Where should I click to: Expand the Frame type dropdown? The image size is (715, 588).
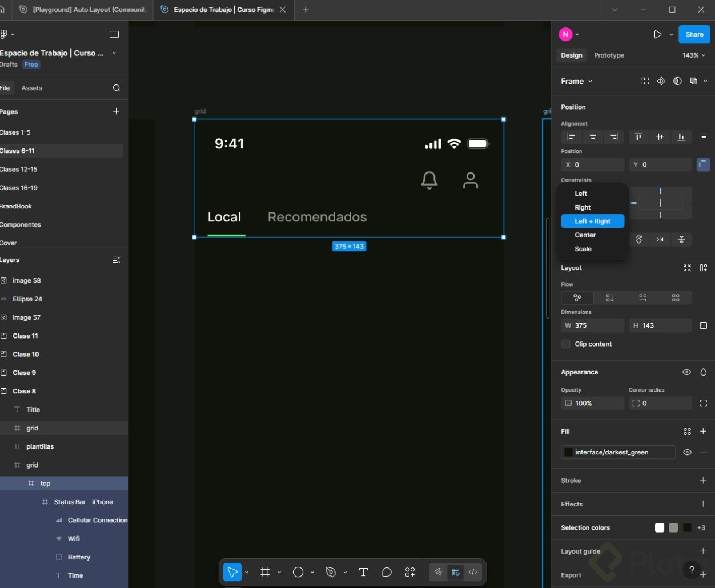(x=577, y=82)
